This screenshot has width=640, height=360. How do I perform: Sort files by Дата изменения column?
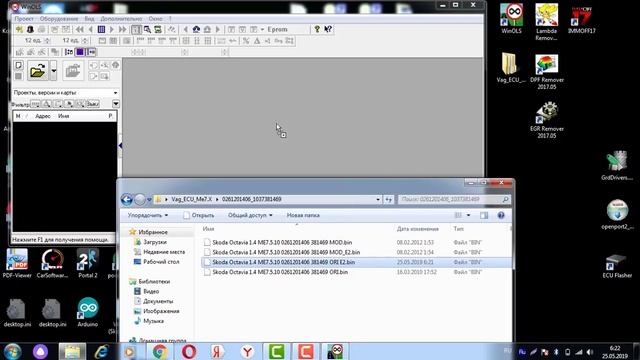click(x=418, y=229)
